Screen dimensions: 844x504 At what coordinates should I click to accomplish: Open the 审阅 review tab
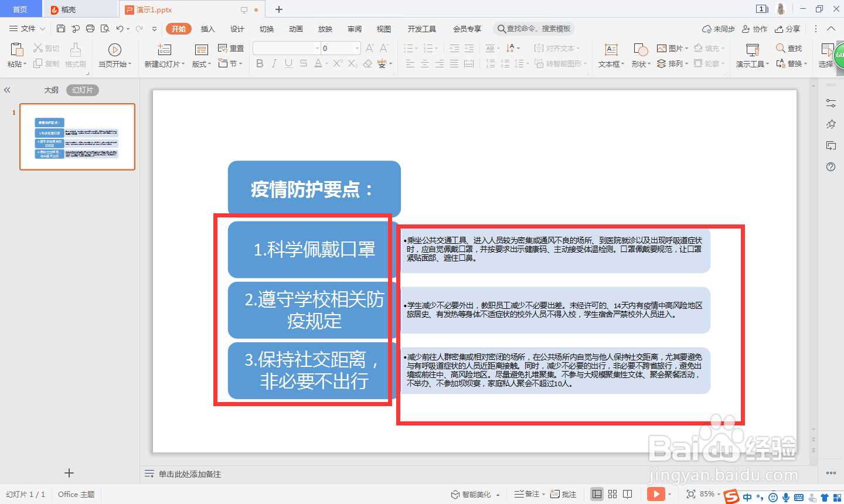point(355,28)
